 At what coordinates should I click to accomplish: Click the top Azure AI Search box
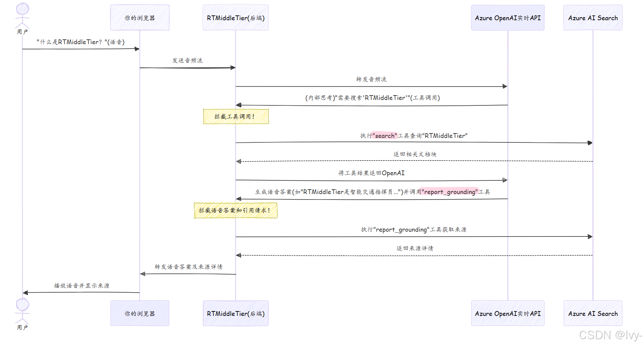coord(593,18)
